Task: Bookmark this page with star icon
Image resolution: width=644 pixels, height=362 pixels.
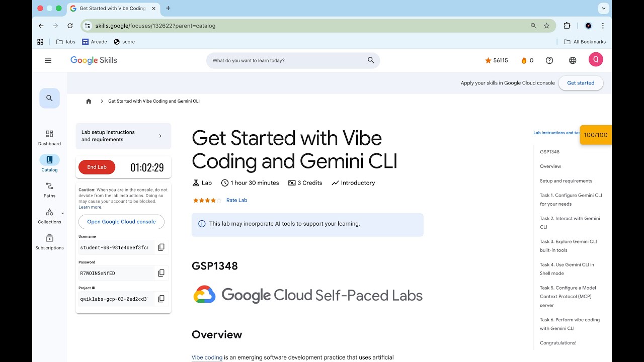Action: 546,26
